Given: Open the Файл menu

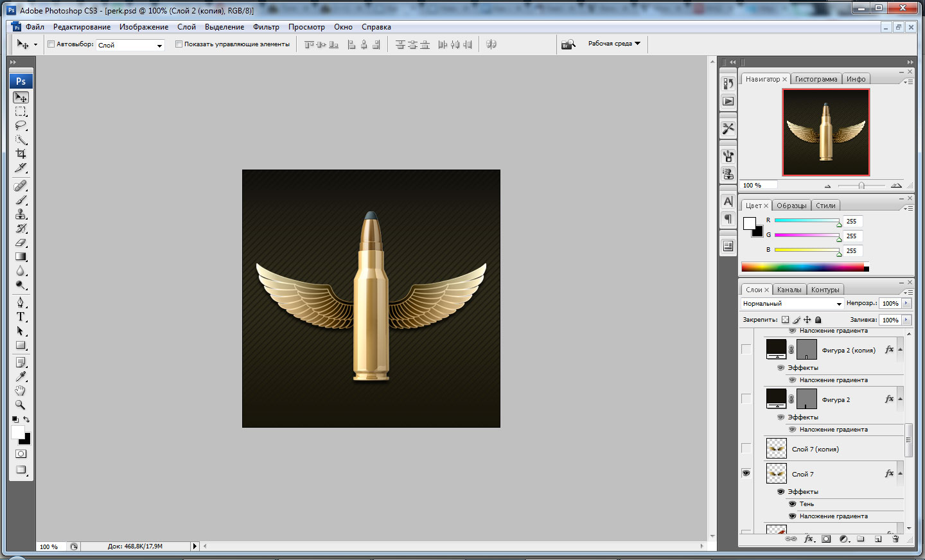Looking at the screenshot, I should (35, 27).
